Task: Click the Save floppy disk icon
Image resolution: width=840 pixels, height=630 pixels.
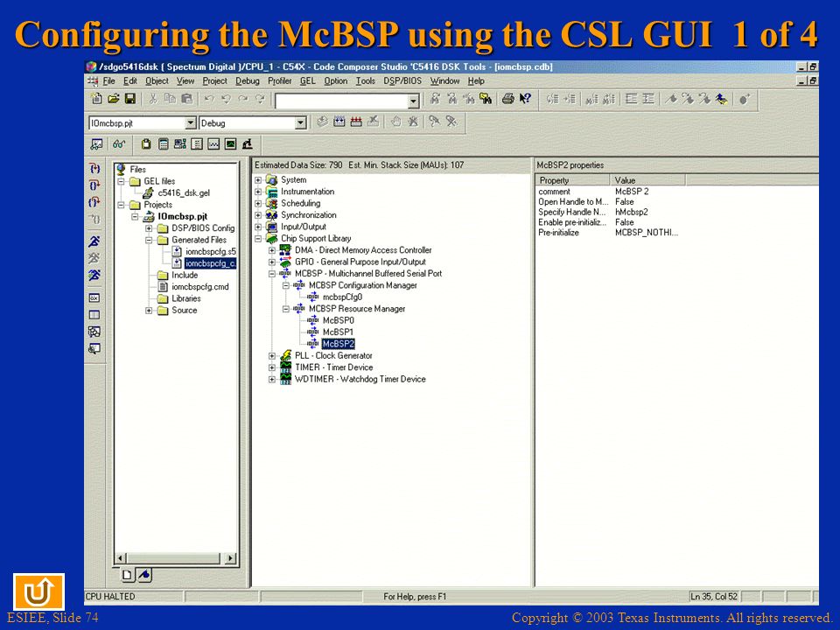Action: [129, 99]
